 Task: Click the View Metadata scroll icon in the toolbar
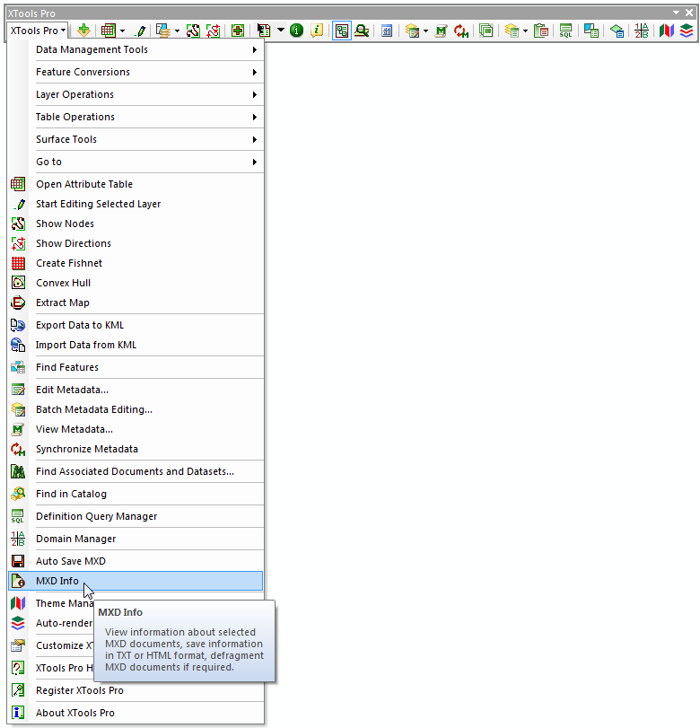point(441,31)
